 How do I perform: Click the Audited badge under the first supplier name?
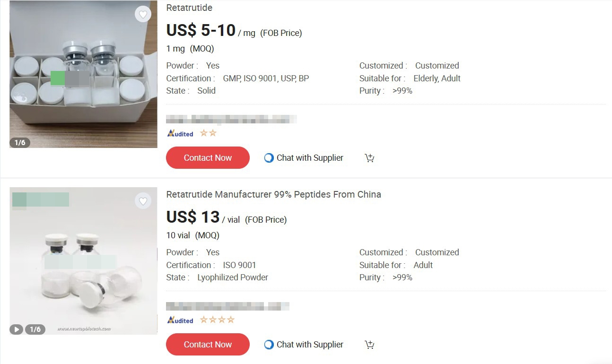179,133
